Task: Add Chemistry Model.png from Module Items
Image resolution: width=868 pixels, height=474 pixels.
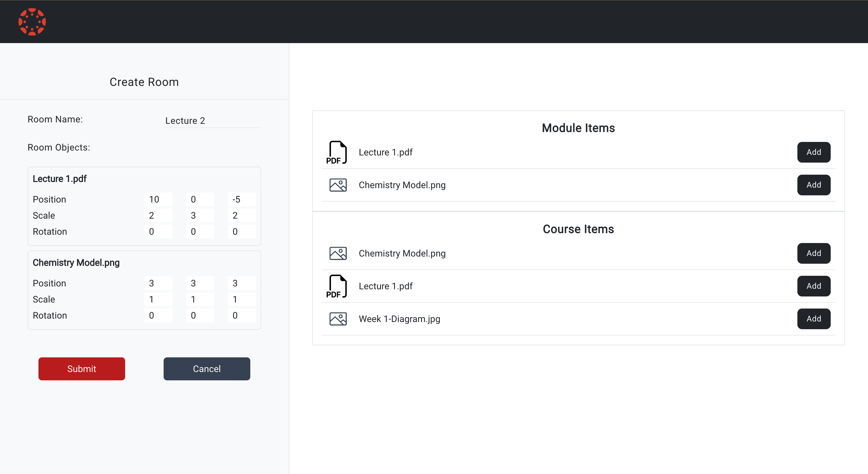Action: (x=813, y=185)
